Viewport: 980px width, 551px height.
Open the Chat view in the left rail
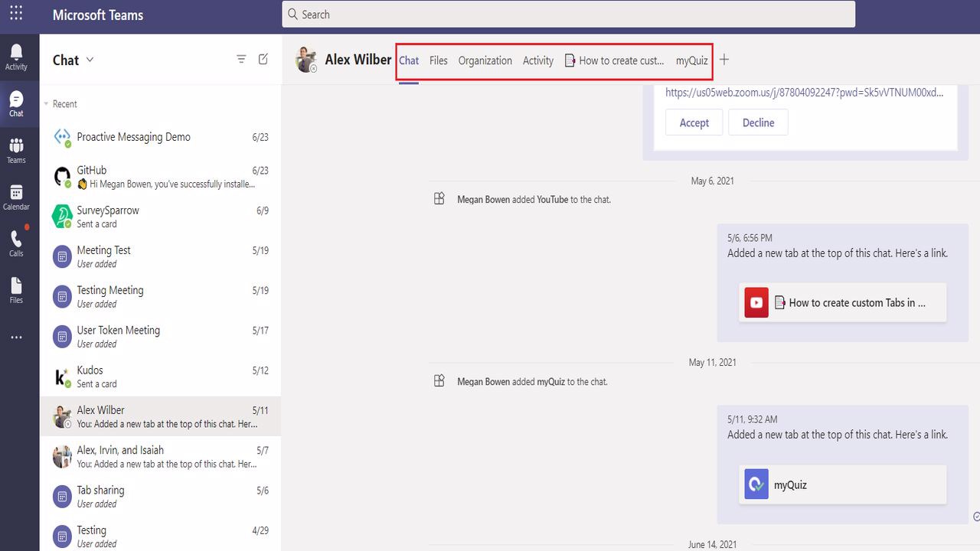(x=16, y=104)
